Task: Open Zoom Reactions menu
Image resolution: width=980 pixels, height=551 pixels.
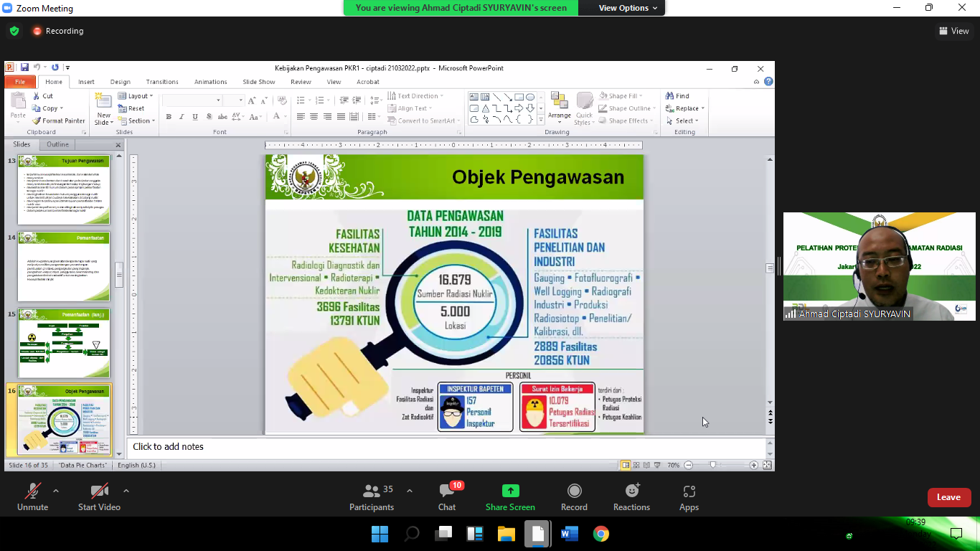Action: click(631, 497)
